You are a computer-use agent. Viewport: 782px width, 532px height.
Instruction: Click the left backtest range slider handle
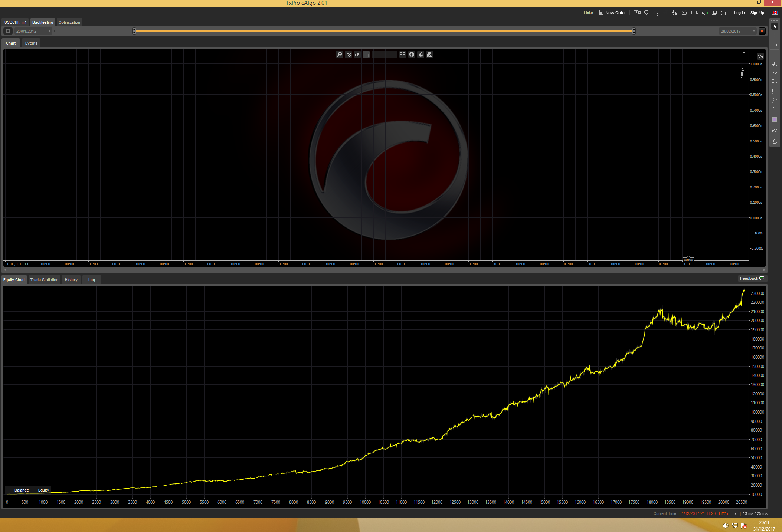[x=134, y=31]
